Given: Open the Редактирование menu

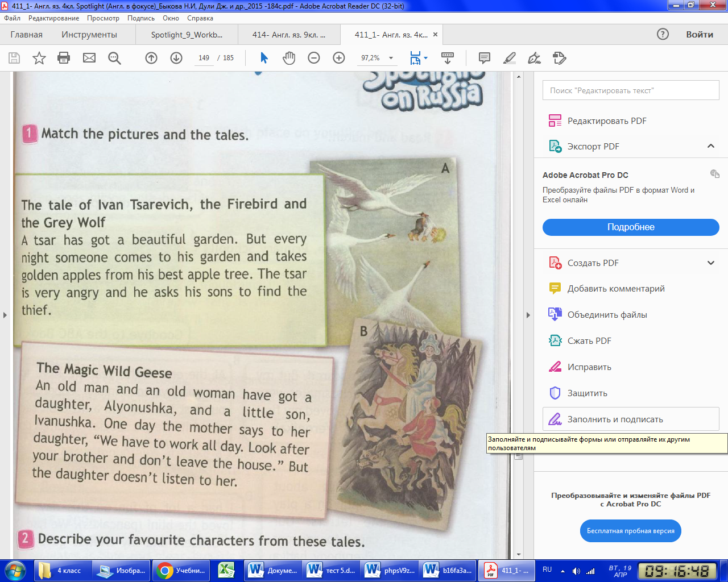Looking at the screenshot, I should click(54, 18).
